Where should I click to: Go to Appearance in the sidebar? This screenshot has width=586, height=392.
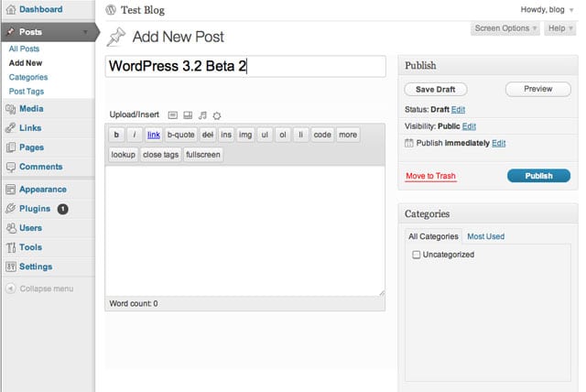[42, 190]
